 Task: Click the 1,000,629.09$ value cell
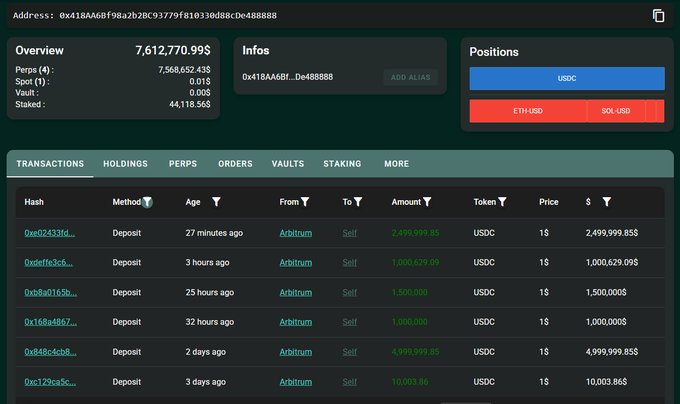[x=611, y=262]
